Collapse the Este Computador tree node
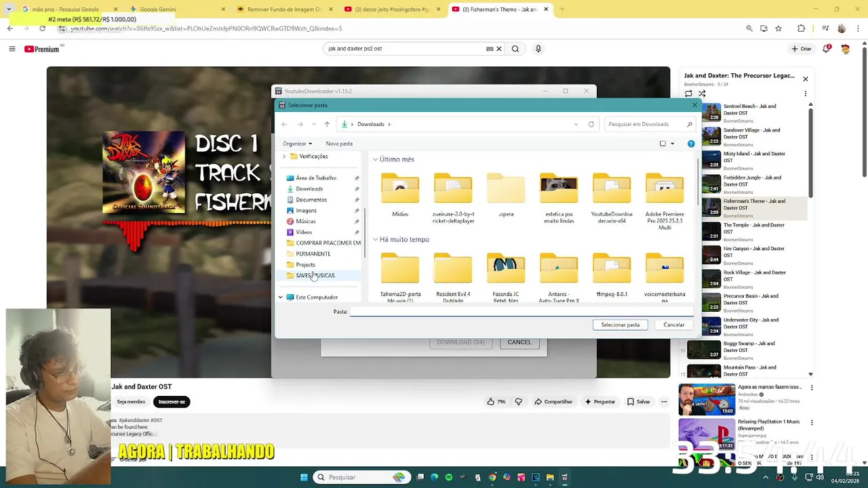The width and height of the screenshot is (868, 488). (x=280, y=297)
